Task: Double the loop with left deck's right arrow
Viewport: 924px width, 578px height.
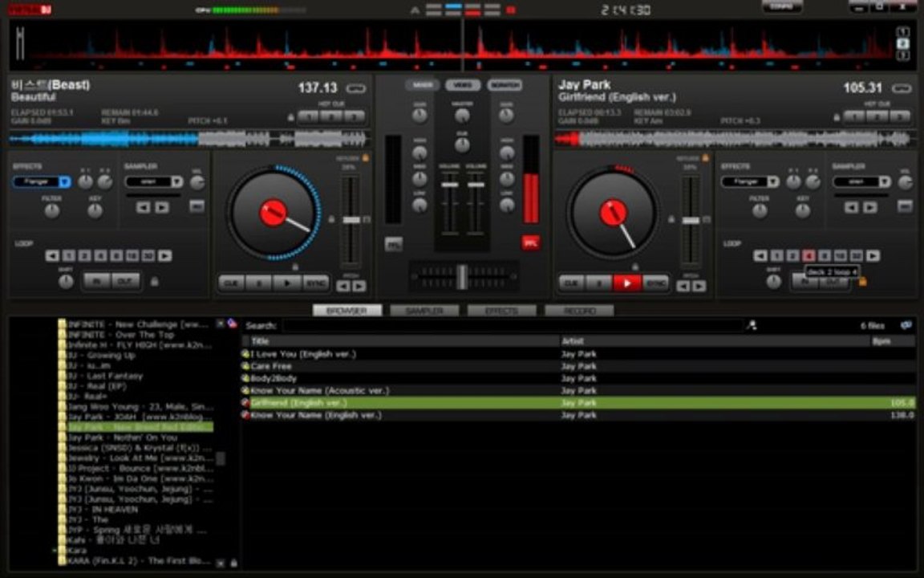Action: 165,255
